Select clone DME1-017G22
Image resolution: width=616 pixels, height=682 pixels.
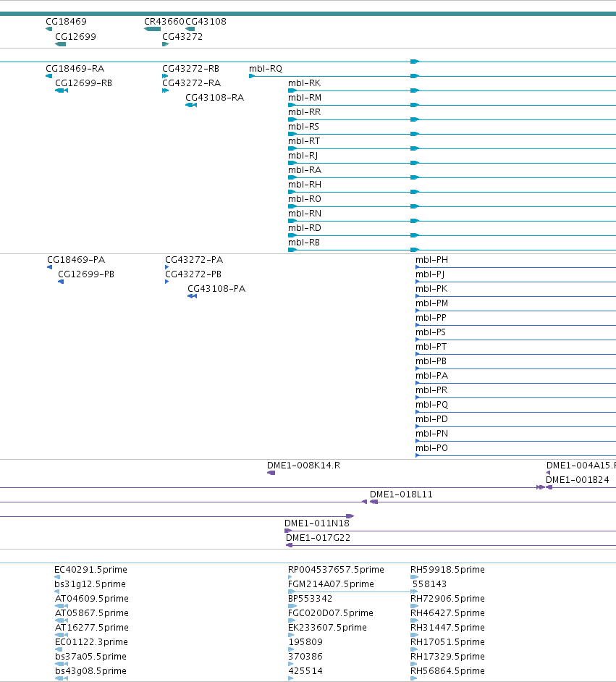coord(318,538)
